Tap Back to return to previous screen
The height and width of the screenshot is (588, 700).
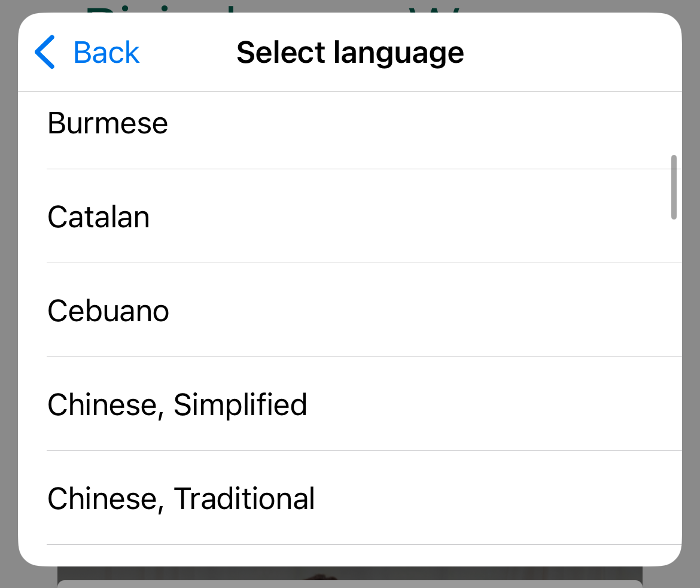(105, 52)
